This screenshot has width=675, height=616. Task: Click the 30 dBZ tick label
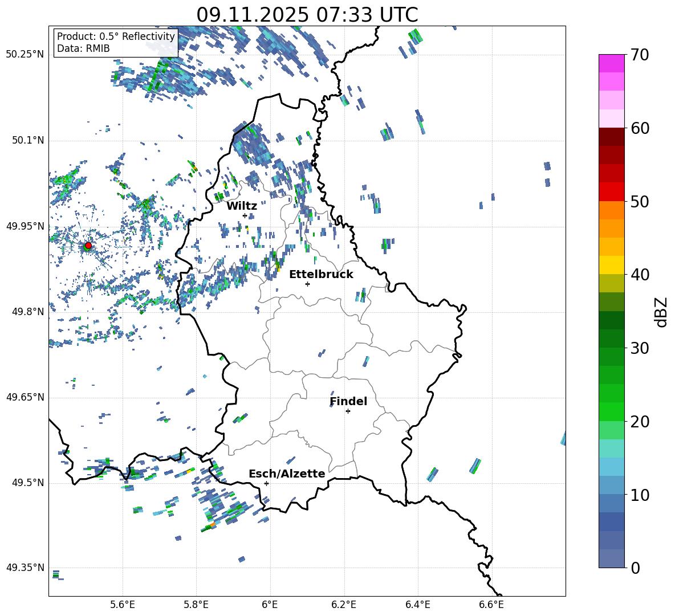click(x=640, y=348)
